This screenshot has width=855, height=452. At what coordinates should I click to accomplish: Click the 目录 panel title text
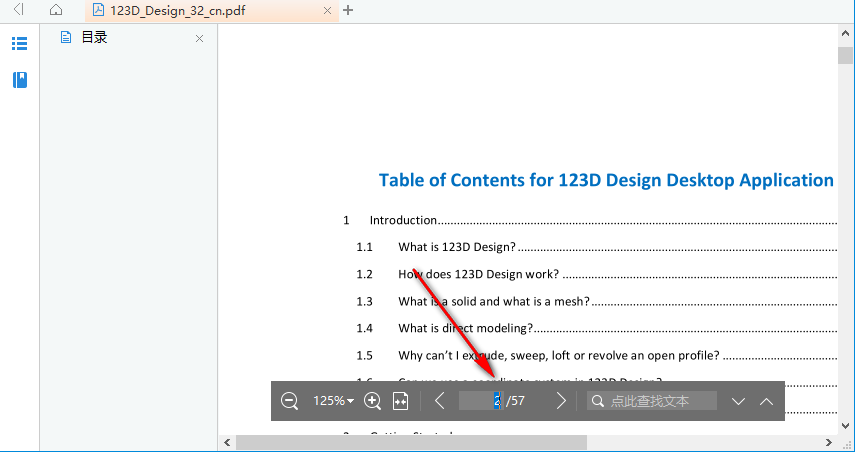point(94,37)
